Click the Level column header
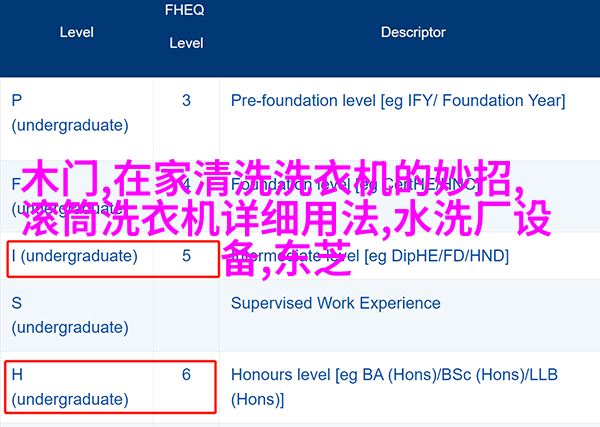Viewport: 600px width, 427px height. click(77, 33)
